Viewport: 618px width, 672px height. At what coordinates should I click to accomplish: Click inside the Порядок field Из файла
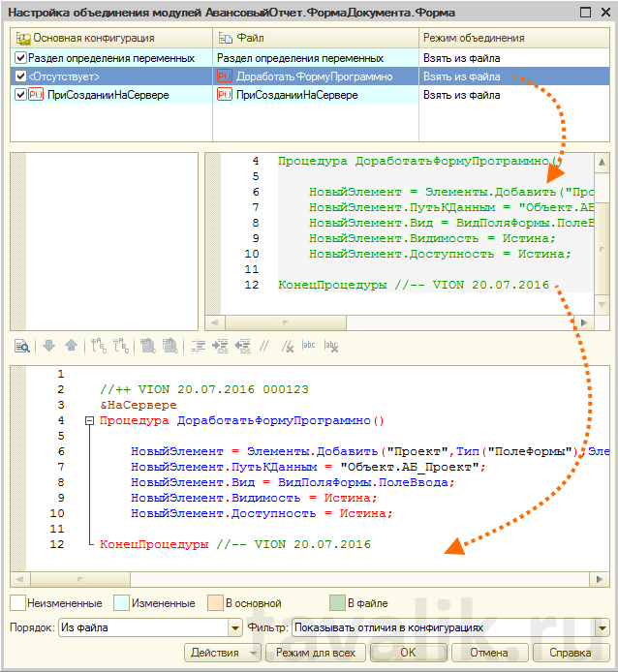pos(144,628)
